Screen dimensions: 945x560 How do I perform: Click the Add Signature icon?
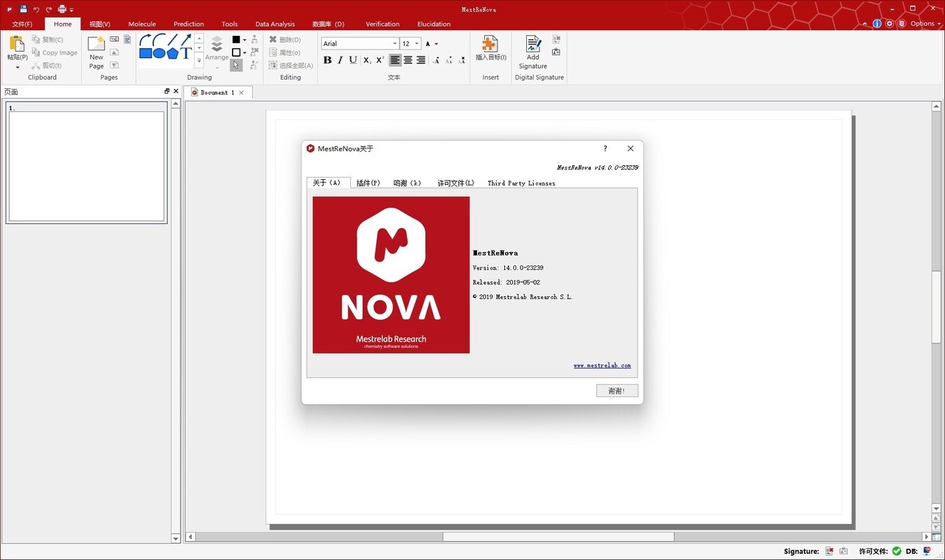click(x=533, y=43)
